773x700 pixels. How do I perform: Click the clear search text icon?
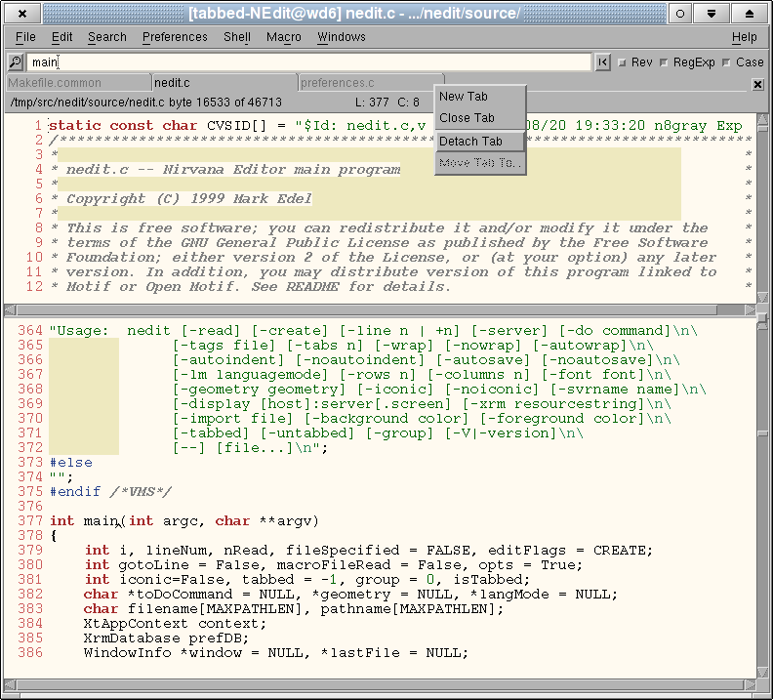pyautogui.click(x=603, y=62)
